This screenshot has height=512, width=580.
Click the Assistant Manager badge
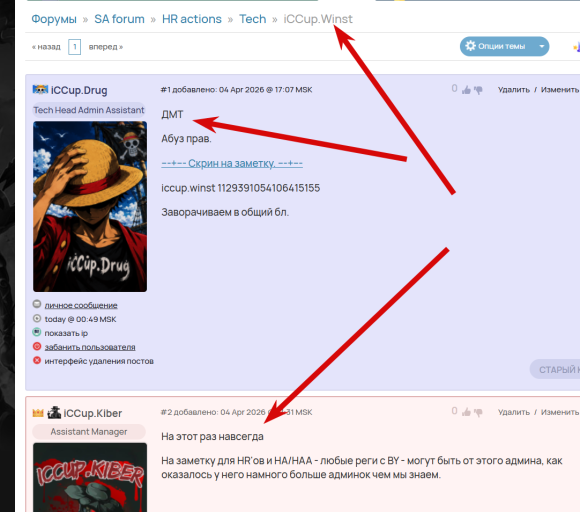89,432
